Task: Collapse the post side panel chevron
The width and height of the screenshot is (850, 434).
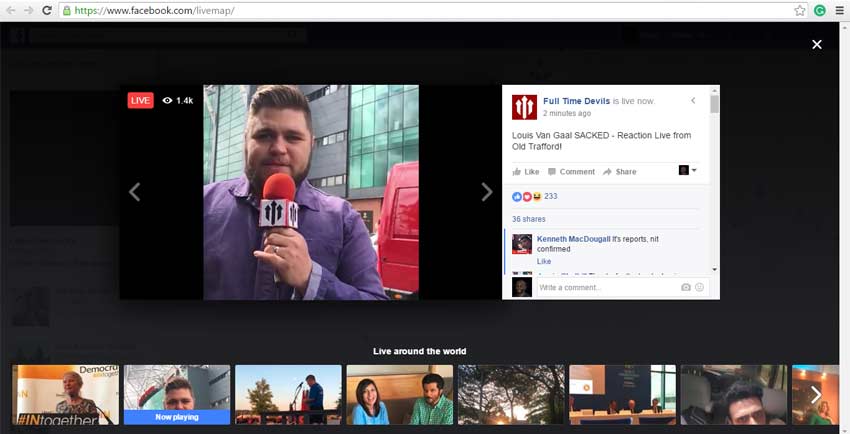Action: (693, 100)
